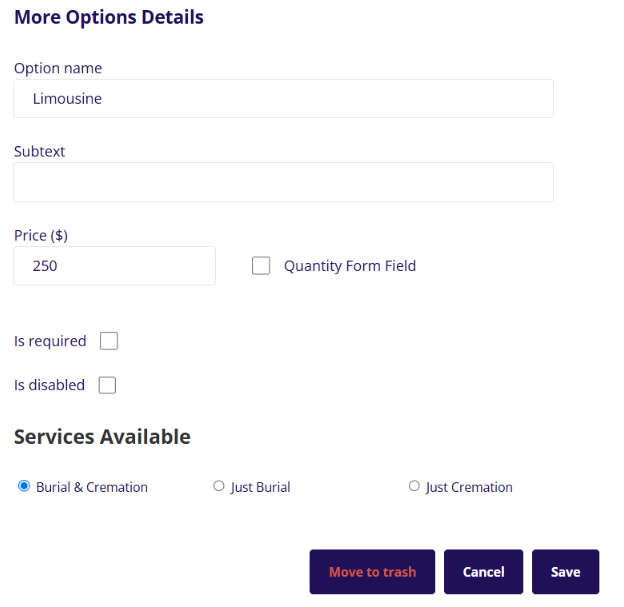
Task: Focus the empty Subtext input field
Action: point(283,182)
